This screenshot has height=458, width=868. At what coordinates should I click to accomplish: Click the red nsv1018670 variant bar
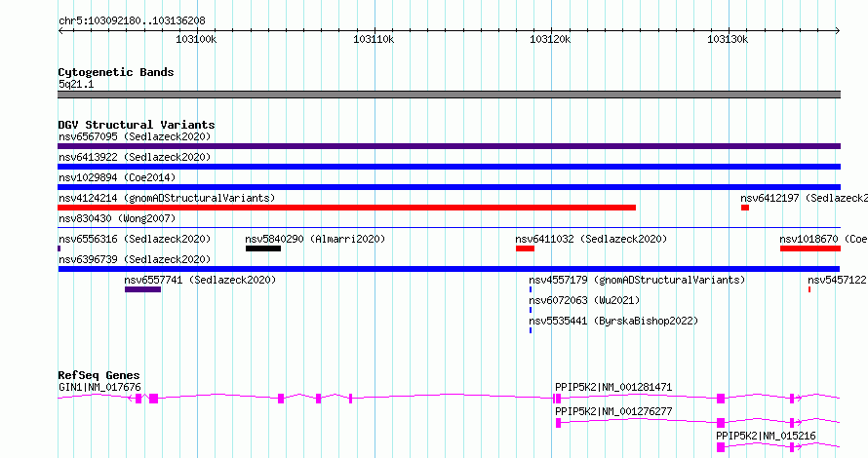[x=810, y=248]
